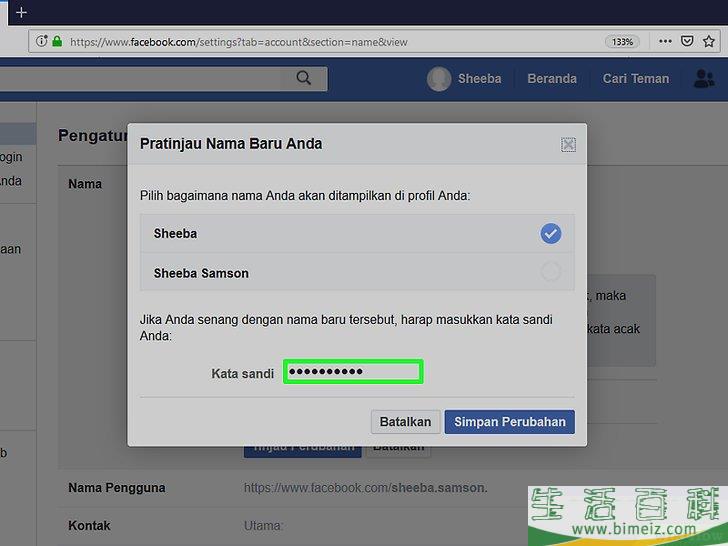
Task: Bookmark this page with star icon
Action: coord(708,41)
